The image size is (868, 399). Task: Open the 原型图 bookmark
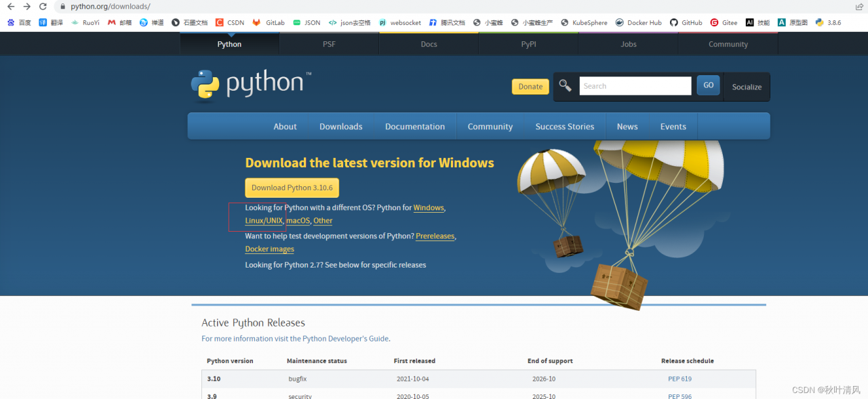792,22
